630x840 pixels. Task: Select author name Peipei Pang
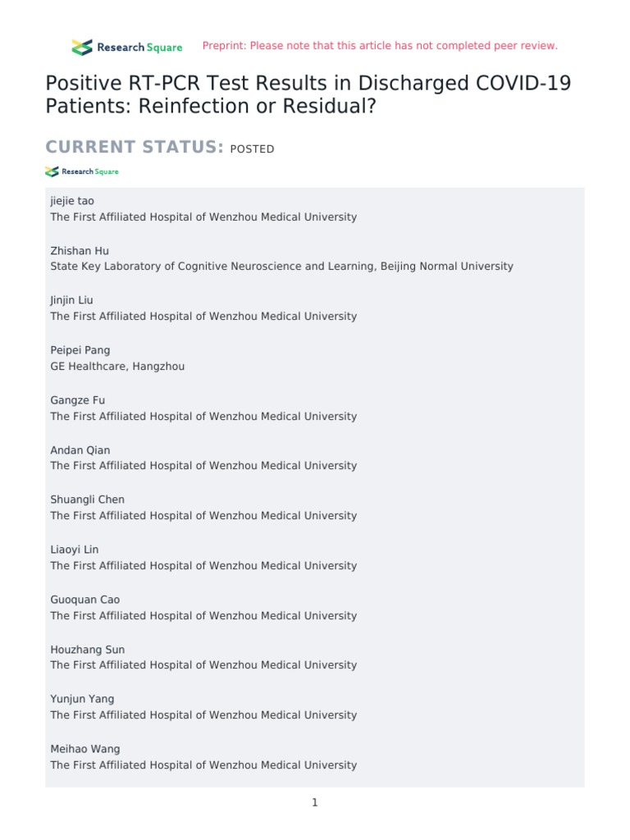[x=80, y=350]
